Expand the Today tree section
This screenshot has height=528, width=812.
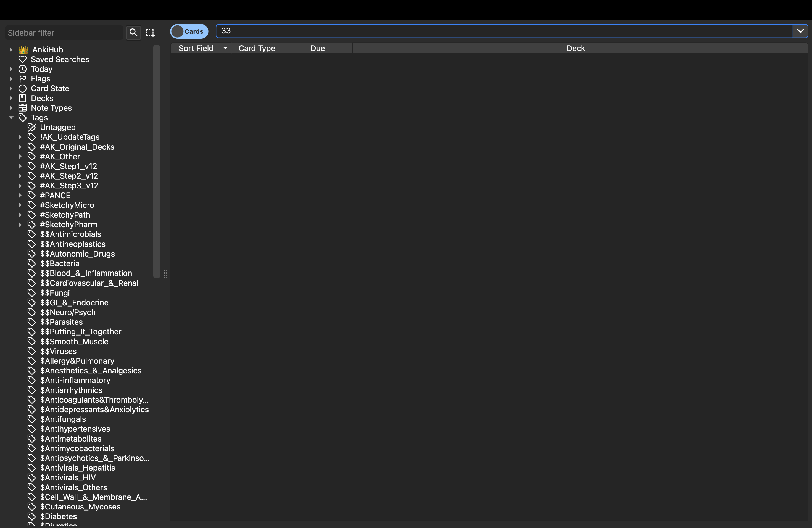[11, 69]
